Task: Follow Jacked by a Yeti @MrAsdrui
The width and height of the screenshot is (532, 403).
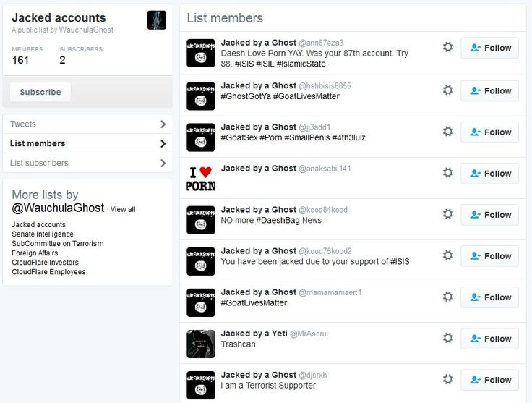Action: point(489,339)
